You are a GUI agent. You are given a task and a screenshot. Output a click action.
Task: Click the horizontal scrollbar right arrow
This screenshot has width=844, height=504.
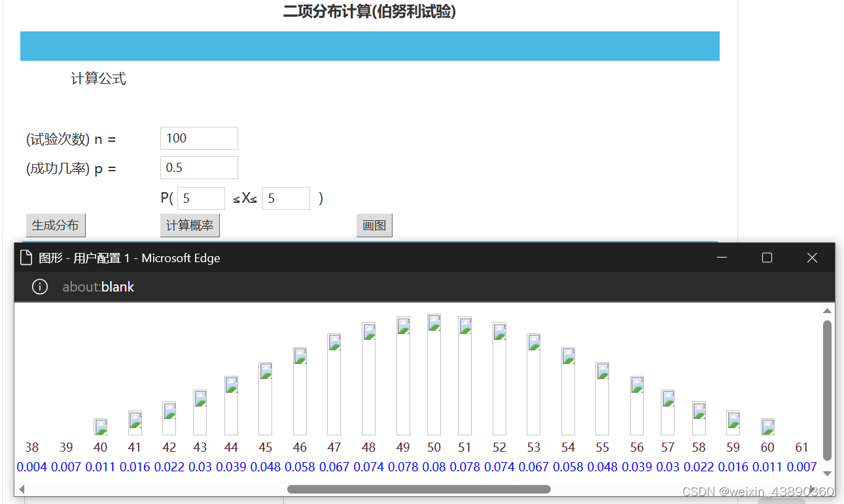pyautogui.click(x=816, y=488)
